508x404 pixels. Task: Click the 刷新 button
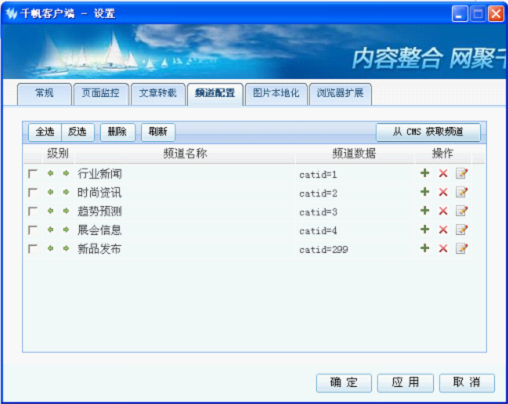coord(158,132)
